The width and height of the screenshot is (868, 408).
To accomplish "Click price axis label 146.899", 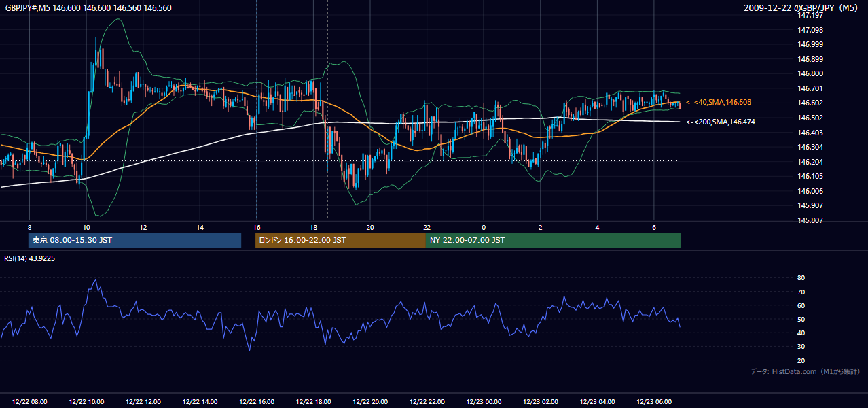I will [x=810, y=59].
